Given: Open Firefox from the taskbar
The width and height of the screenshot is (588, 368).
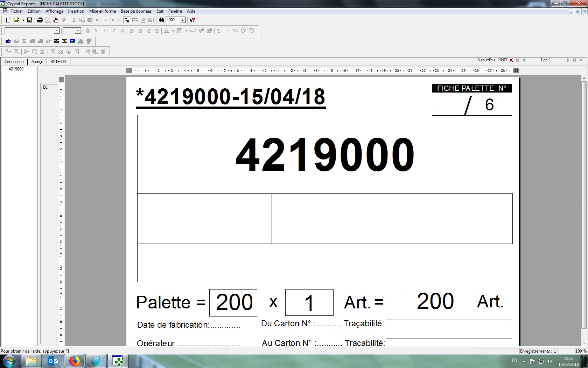Looking at the screenshot, I should [x=74, y=361].
